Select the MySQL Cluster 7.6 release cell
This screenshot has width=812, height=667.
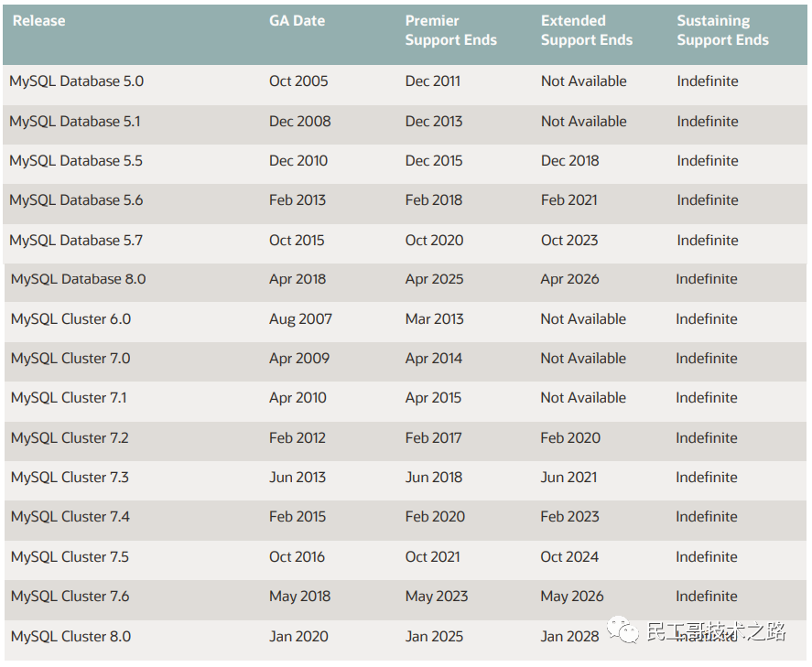click(x=70, y=597)
